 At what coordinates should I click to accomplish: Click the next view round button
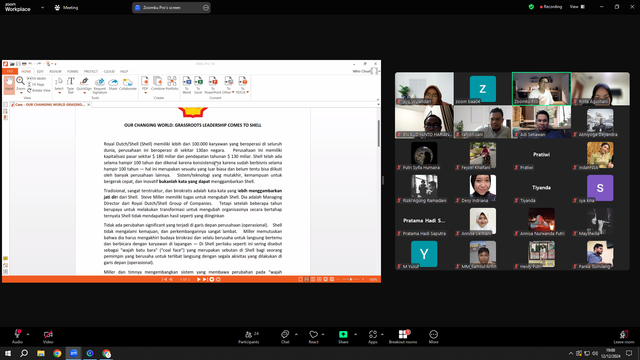(218, 280)
